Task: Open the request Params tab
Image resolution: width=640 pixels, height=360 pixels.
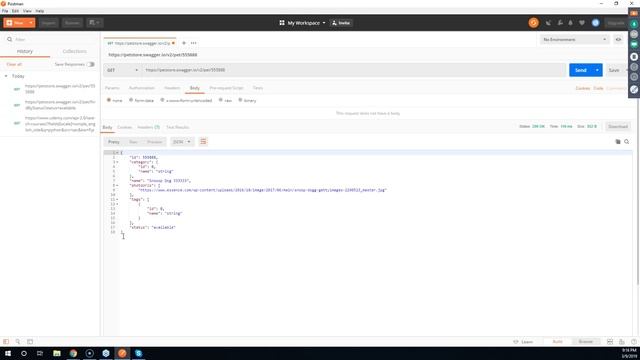Action: [112, 88]
